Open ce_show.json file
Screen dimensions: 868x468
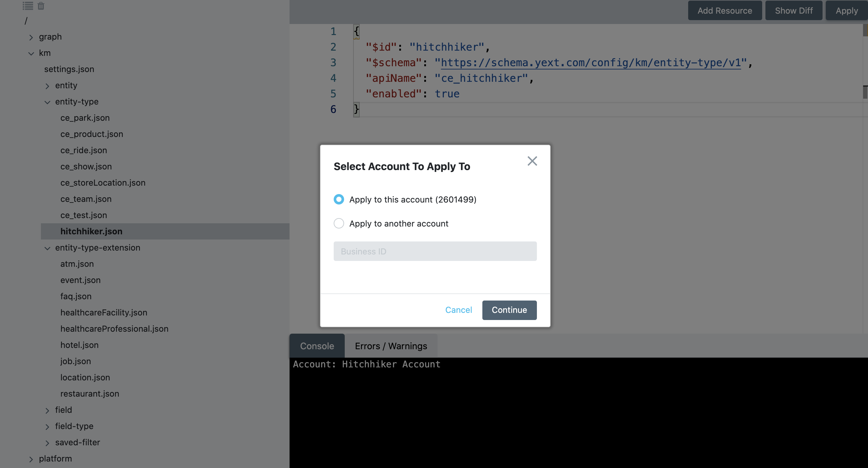tap(86, 166)
